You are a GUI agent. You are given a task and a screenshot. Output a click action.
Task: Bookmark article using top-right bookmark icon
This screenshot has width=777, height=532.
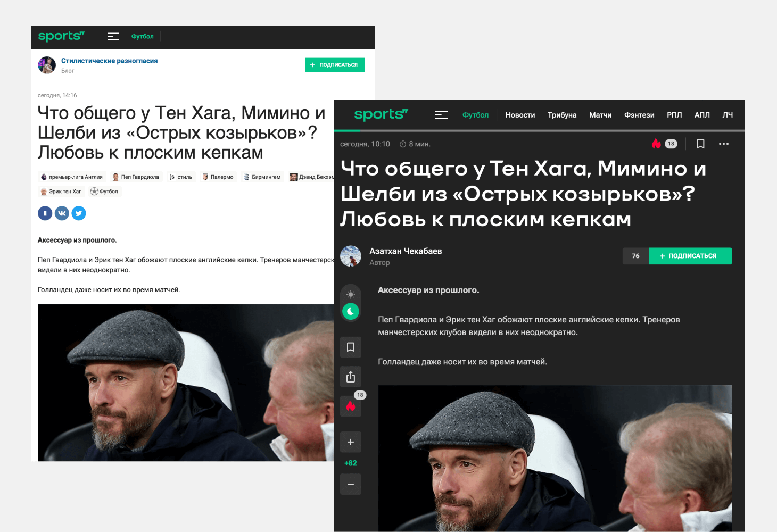pos(700,144)
